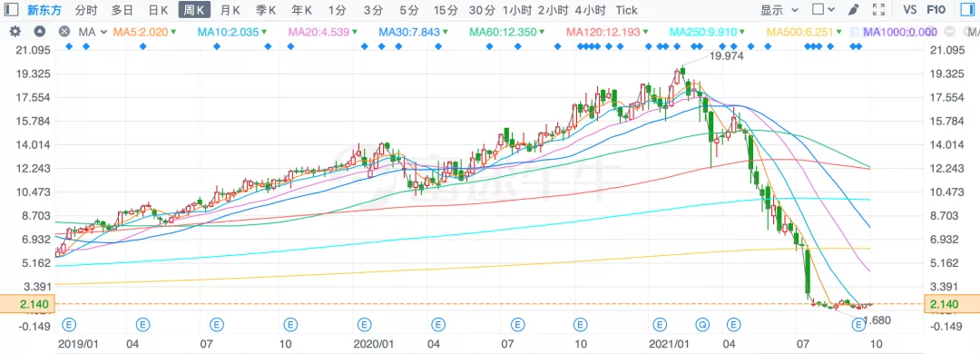Click the earnings E marker near 2020 10
980x354 pixels.
[x=581, y=325]
